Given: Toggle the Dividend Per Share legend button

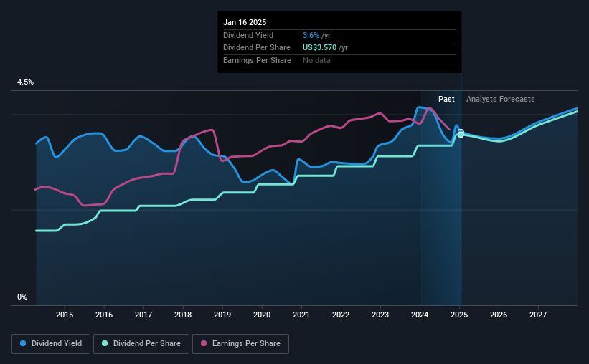Looking at the screenshot, I should tap(141, 344).
